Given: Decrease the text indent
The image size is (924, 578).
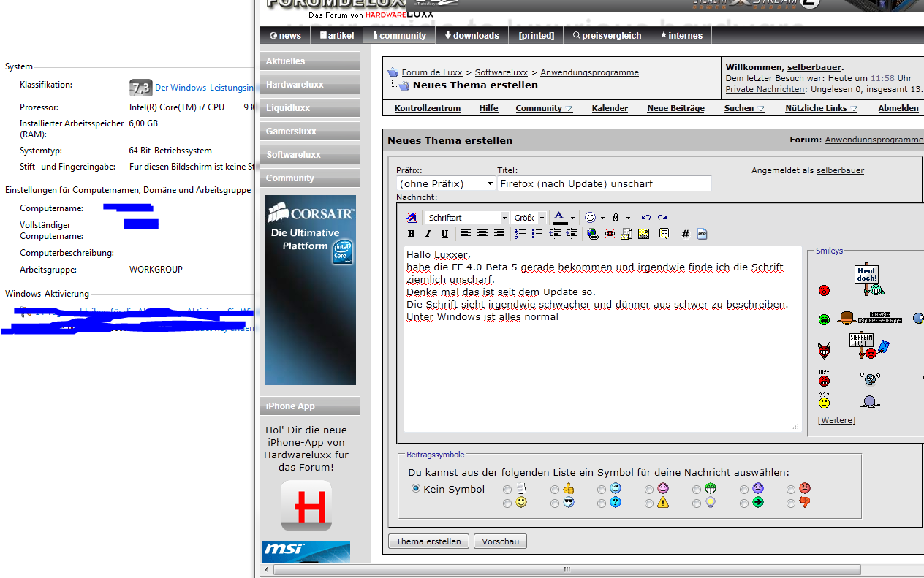Looking at the screenshot, I should pyautogui.click(x=555, y=234).
